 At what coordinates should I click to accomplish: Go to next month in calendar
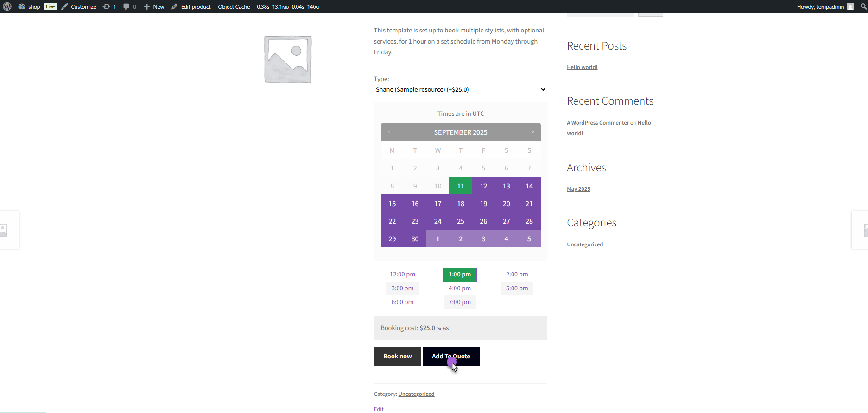[532, 132]
